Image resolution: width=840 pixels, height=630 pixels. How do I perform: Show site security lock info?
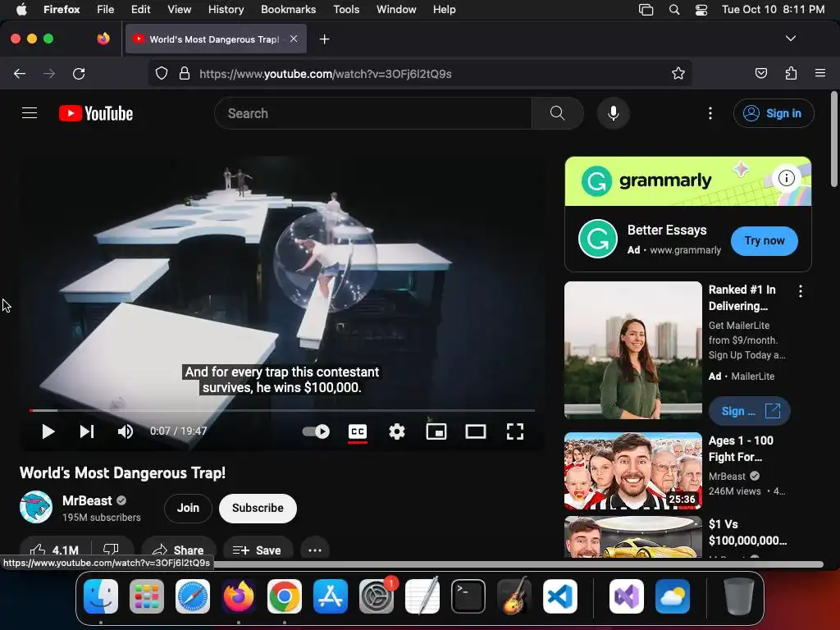click(x=185, y=73)
